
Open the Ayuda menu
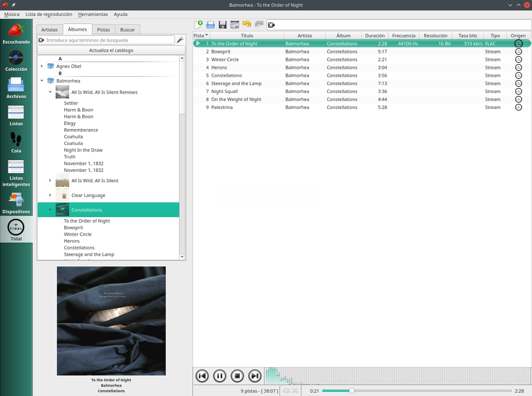121,14
